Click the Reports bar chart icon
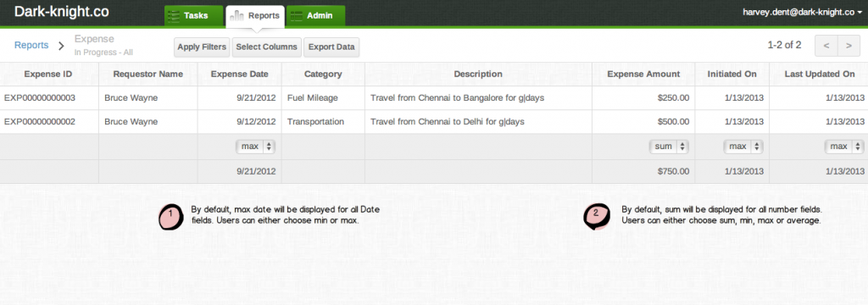This screenshot has width=868, height=305. pyautogui.click(x=237, y=16)
